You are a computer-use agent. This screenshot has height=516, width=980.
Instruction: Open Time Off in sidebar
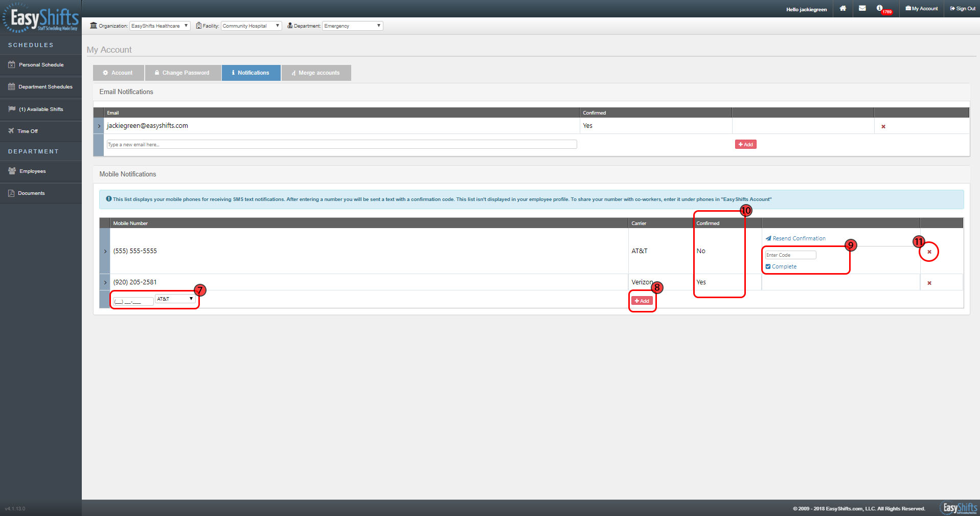click(41, 131)
